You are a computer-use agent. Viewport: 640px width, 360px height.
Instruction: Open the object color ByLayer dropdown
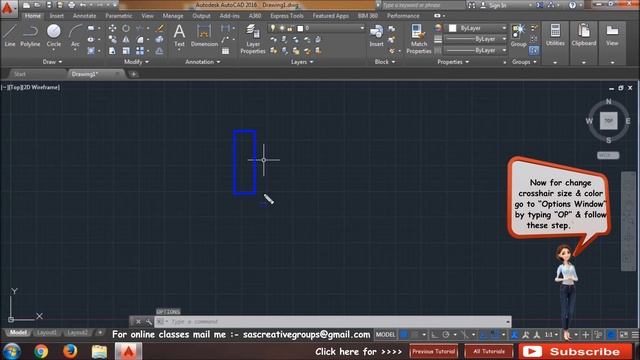click(x=504, y=28)
